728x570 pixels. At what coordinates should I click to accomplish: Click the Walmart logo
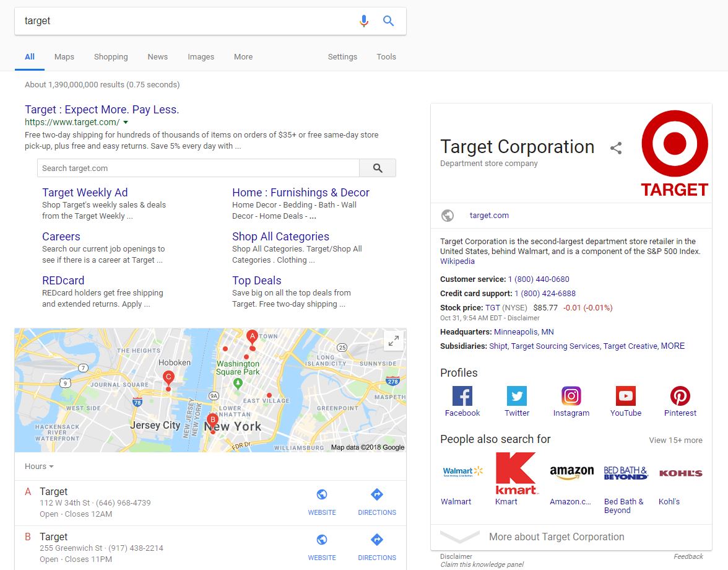coord(462,472)
